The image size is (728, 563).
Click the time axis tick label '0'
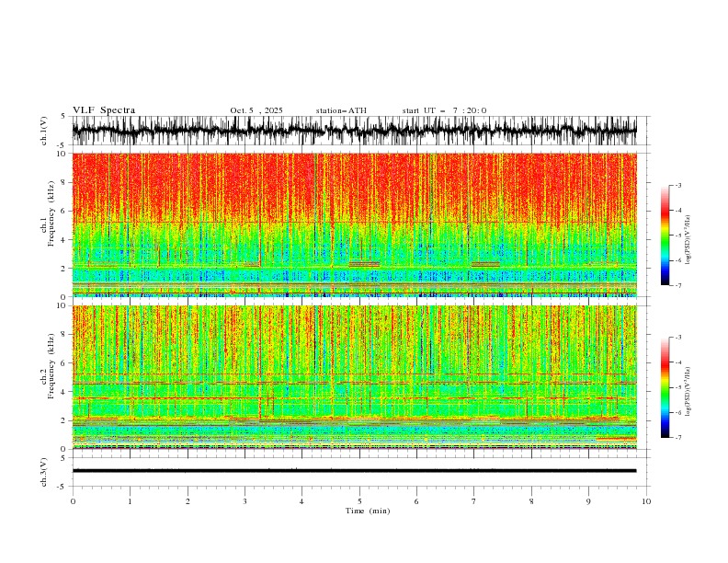click(x=73, y=501)
